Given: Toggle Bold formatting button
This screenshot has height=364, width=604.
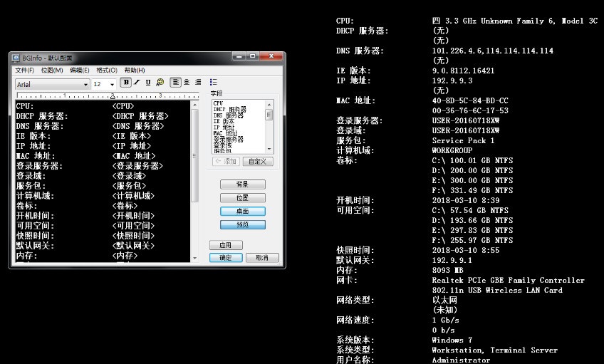Looking at the screenshot, I should point(125,83).
